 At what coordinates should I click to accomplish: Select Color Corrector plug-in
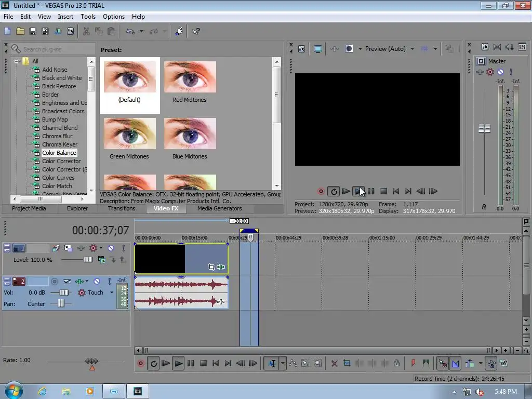(61, 161)
